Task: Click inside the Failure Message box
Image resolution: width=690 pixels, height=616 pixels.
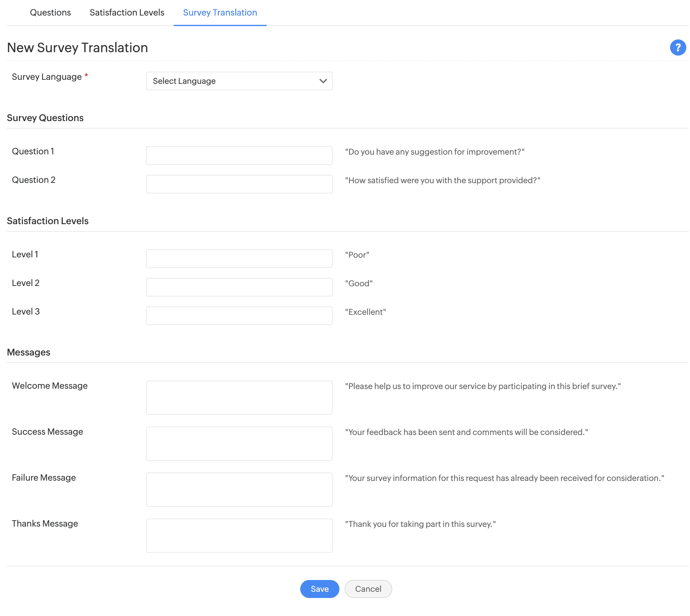Action: [x=239, y=489]
